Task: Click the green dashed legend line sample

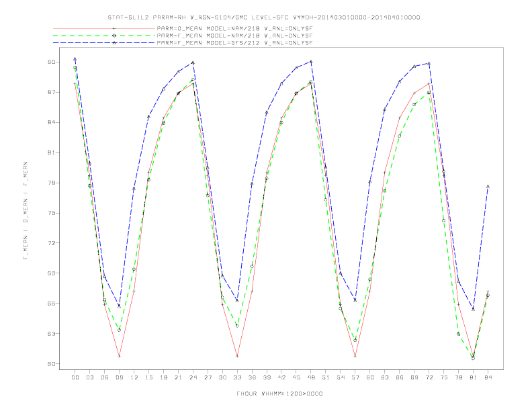Action: coord(104,36)
